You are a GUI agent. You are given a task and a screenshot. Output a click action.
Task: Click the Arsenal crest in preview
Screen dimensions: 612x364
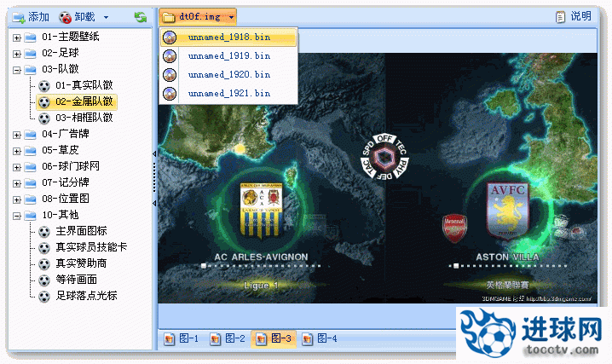point(454,229)
